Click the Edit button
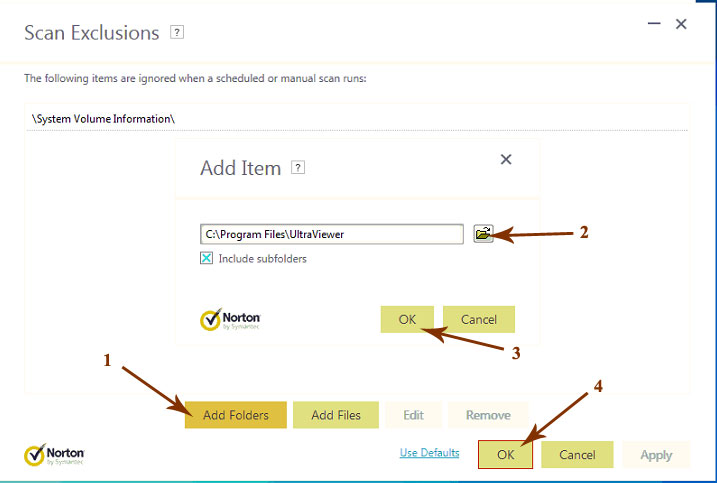 pos(413,415)
